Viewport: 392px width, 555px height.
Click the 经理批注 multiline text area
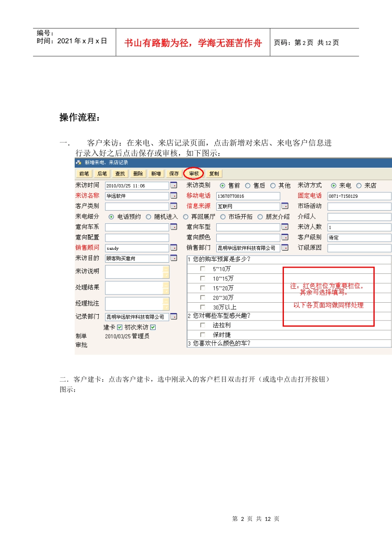tap(137, 304)
